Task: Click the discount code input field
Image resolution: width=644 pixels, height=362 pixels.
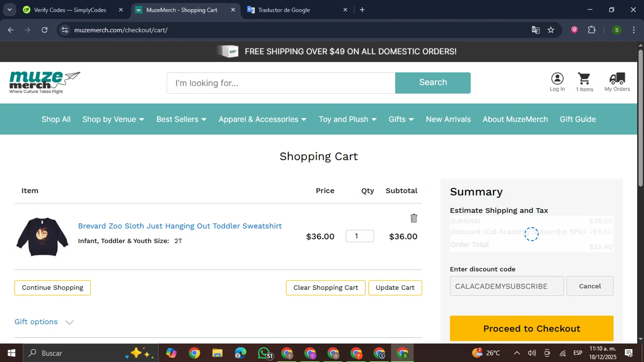Action: [507, 286]
